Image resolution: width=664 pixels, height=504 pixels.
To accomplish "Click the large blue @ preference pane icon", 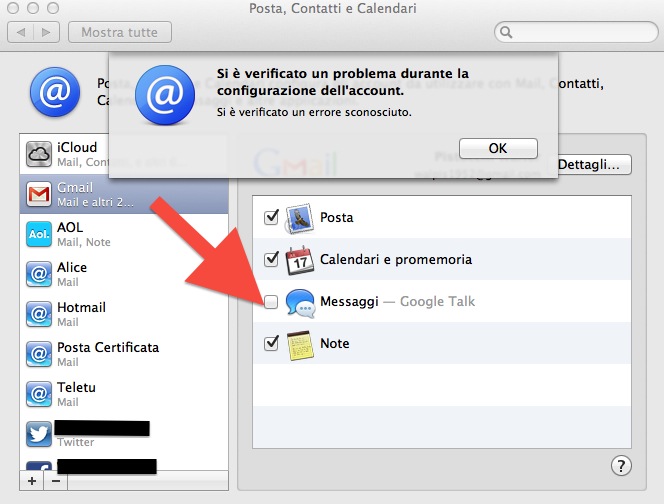I will (55, 92).
